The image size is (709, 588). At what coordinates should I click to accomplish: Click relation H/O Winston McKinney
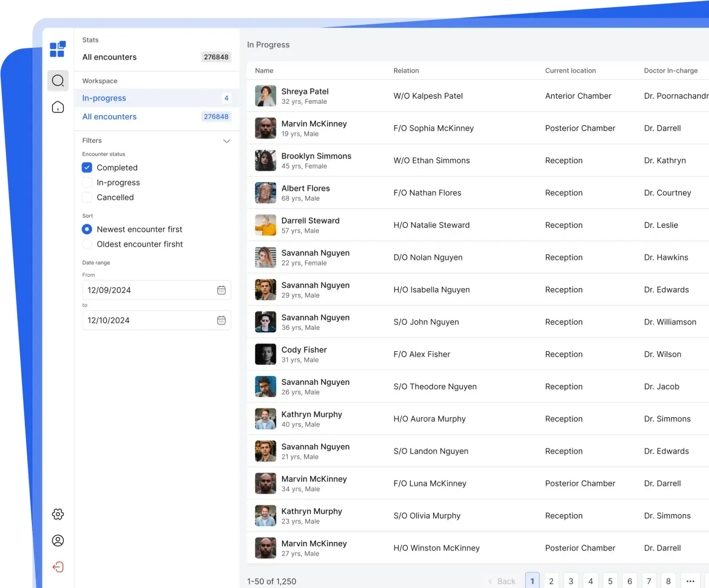437,548
